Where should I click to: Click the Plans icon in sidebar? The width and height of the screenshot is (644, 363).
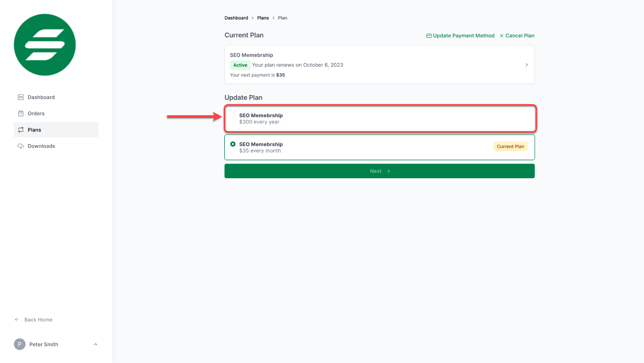click(21, 129)
